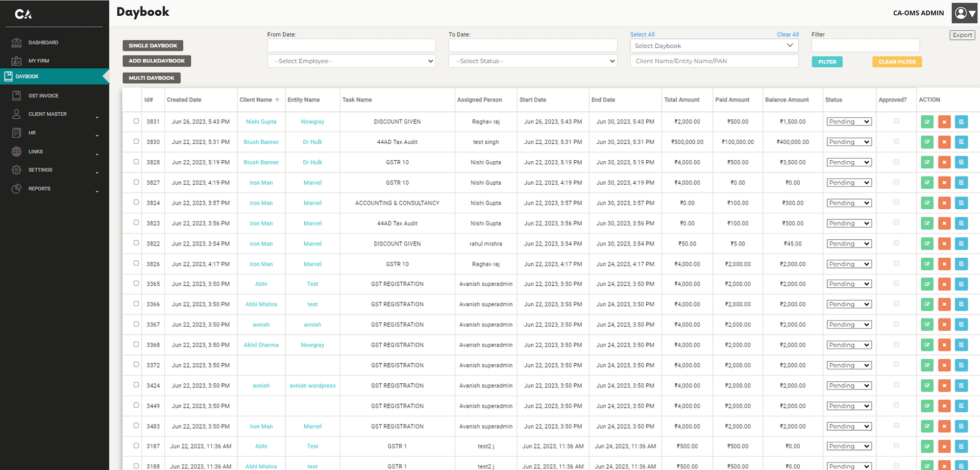Tick the row checkbox for entry 3831
Screen dimensions: 980x470
(136, 121)
